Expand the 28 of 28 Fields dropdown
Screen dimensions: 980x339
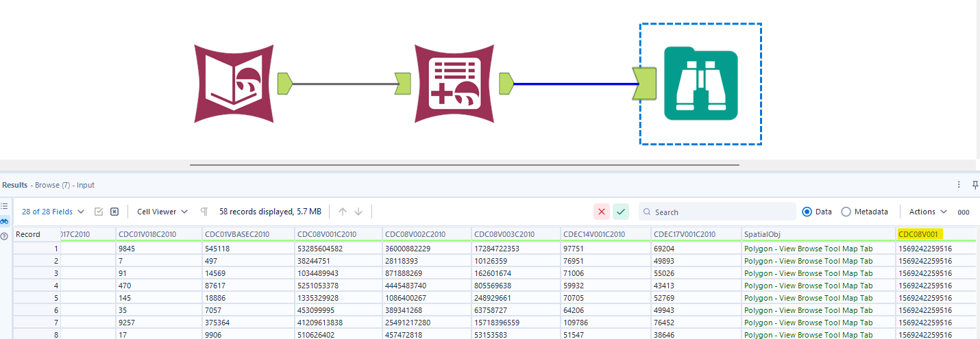tap(53, 212)
